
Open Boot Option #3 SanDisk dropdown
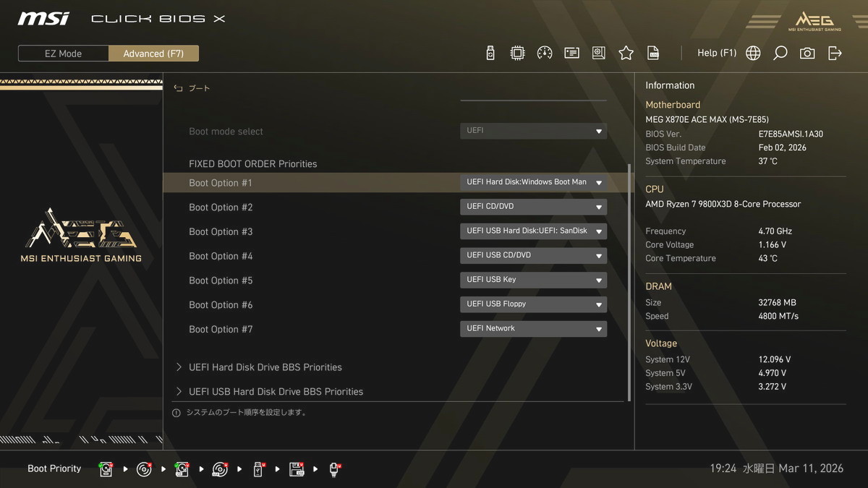533,231
